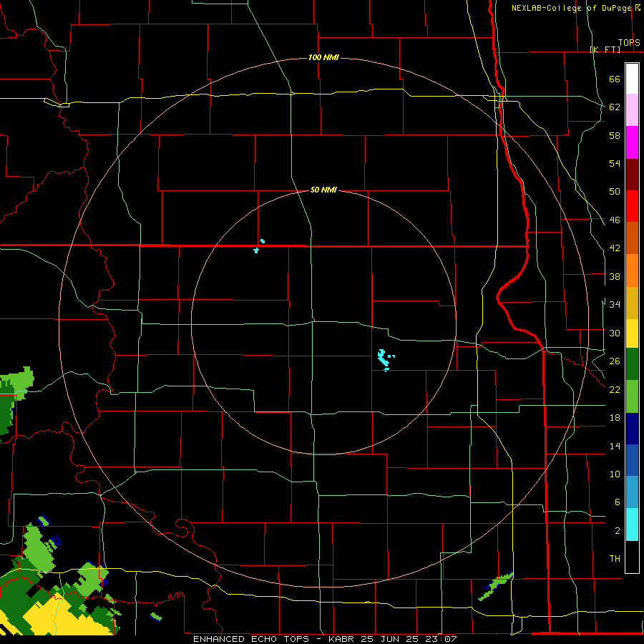
Task: Click the gold legend swatch near 34
Action: click(632, 302)
